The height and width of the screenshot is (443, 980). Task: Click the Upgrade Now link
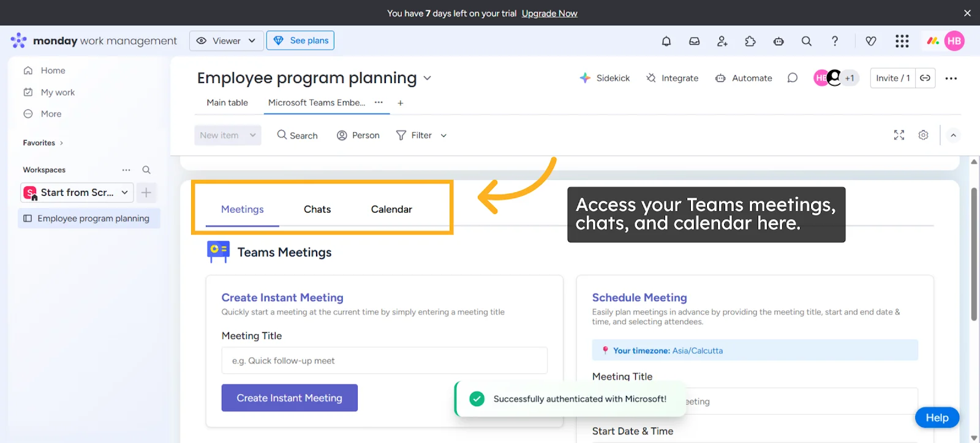point(549,13)
